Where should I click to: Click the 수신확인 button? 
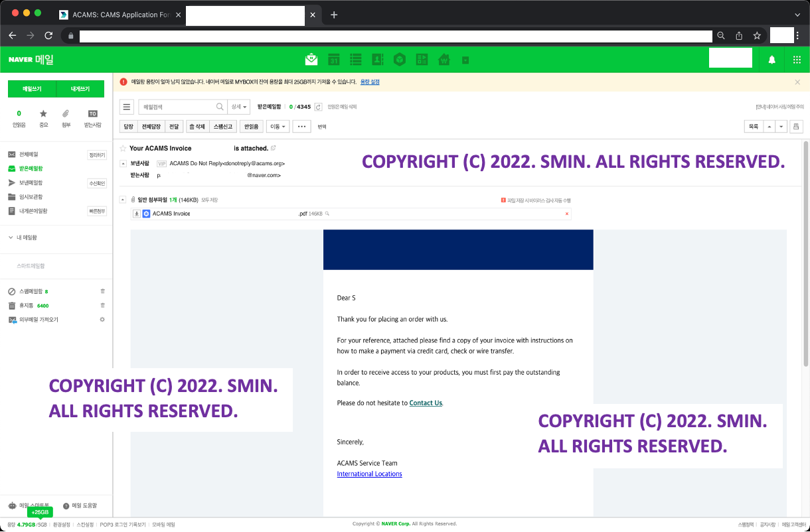pyautogui.click(x=97, y=183)
